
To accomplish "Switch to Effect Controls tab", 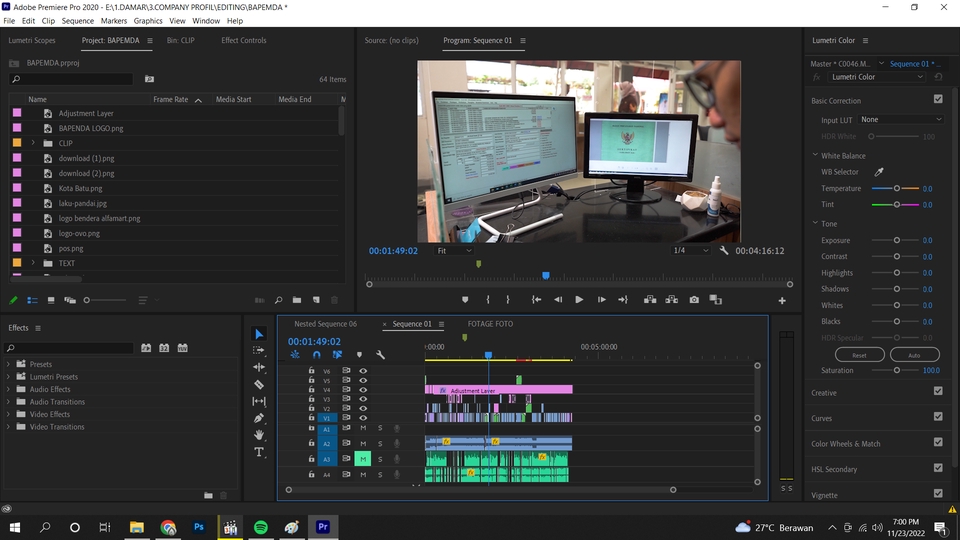I will coord(244,40).
